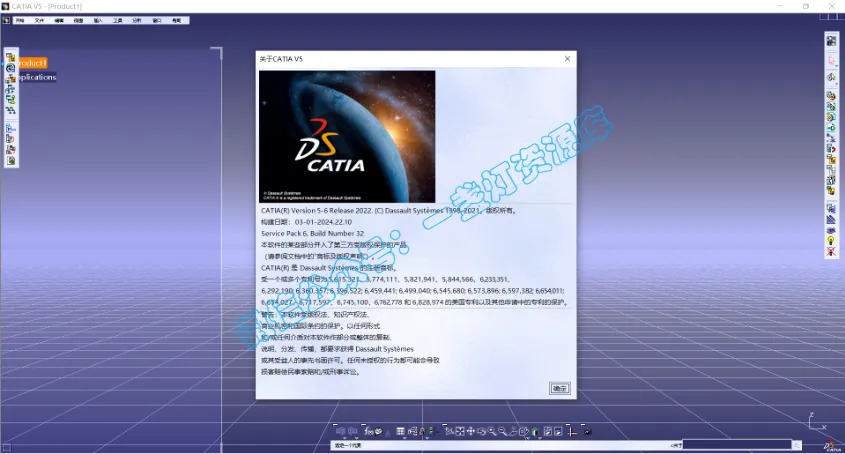Click the top icon of the left toolbar
Screen dimensions: 845x454
tap(11, 58)
